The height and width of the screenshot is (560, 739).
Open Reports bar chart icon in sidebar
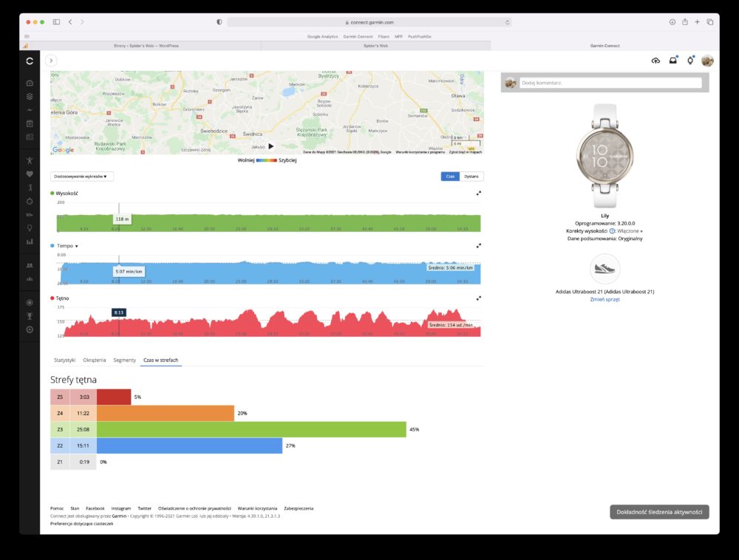(x=30, y=242)
